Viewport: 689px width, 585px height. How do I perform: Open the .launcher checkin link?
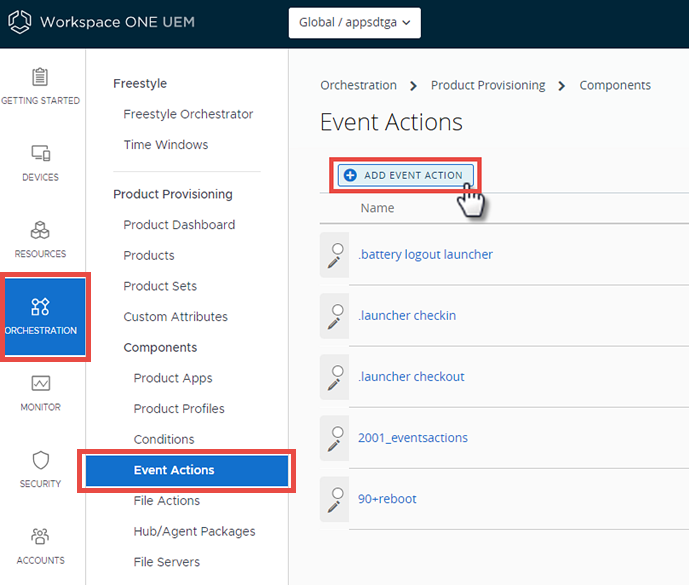[x=407, y=316]
